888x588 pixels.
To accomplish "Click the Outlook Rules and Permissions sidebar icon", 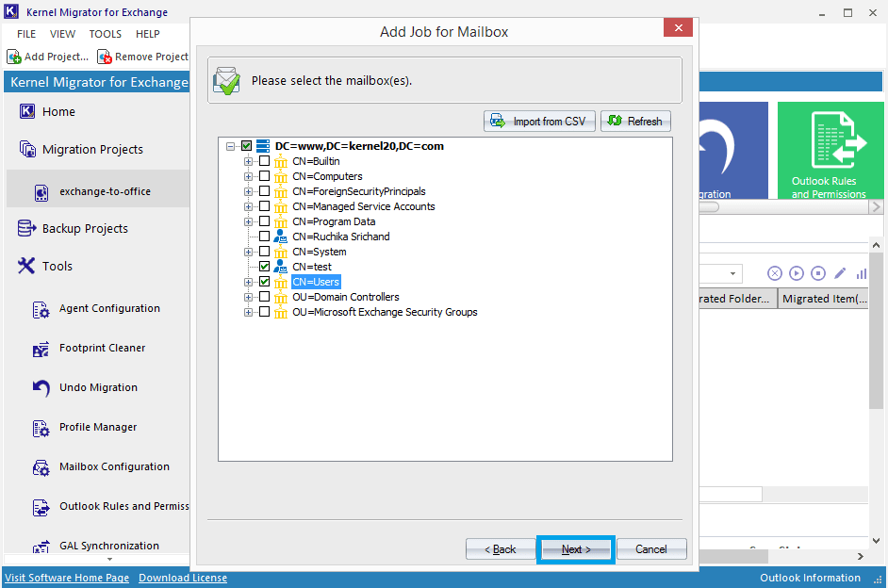I will [41, 508].
